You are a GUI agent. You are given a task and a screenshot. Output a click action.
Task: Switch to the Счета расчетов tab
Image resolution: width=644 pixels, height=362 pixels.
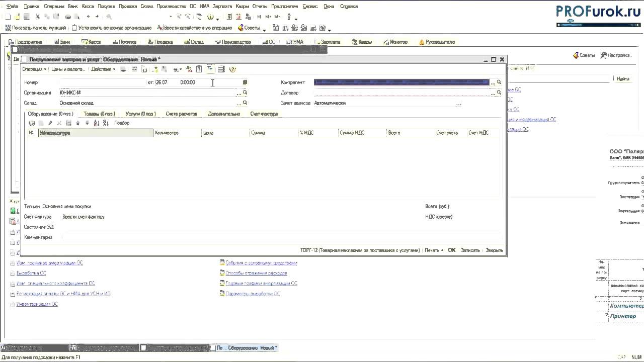pos(182,114)
